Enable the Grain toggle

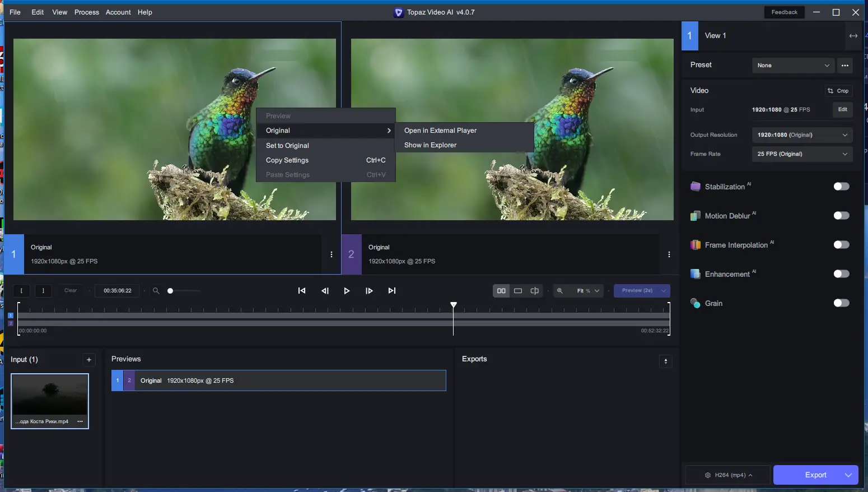(841, 303)
